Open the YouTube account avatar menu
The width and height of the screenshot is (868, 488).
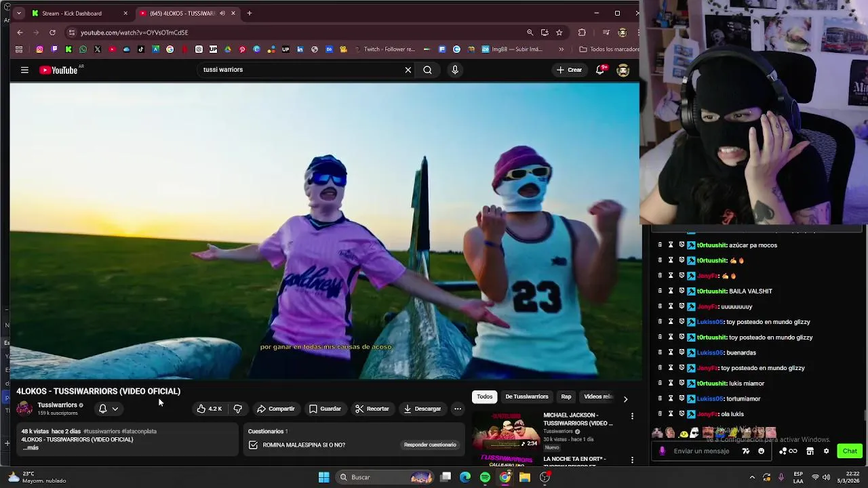coord(623,70)
